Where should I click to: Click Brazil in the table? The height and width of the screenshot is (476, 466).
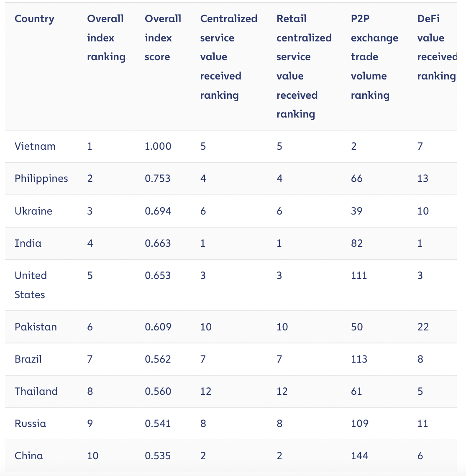[28, 359]
